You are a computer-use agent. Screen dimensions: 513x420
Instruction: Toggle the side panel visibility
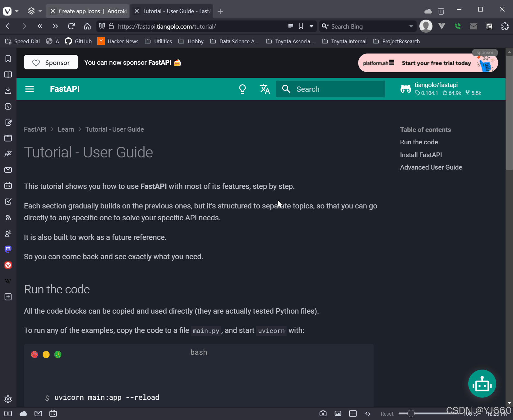8,413
